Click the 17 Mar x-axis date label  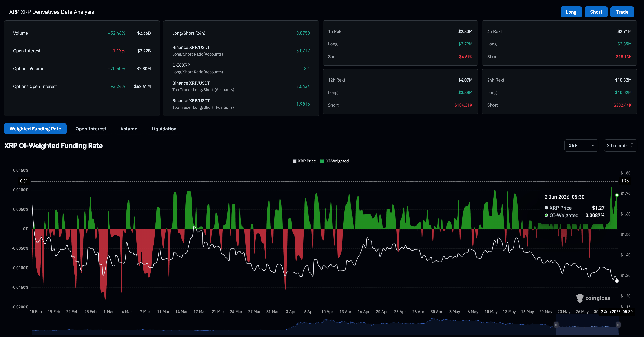[x=199, y=312]
